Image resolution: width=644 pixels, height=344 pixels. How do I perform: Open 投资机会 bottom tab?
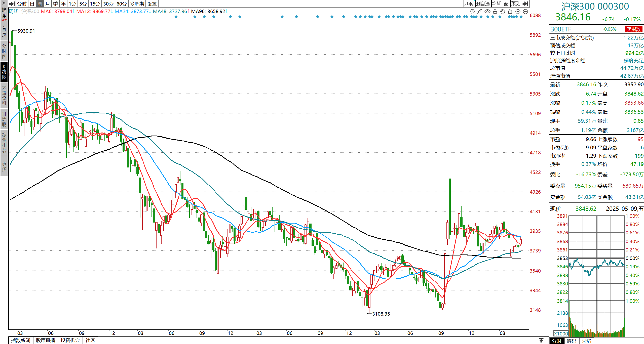coord(70,340)
